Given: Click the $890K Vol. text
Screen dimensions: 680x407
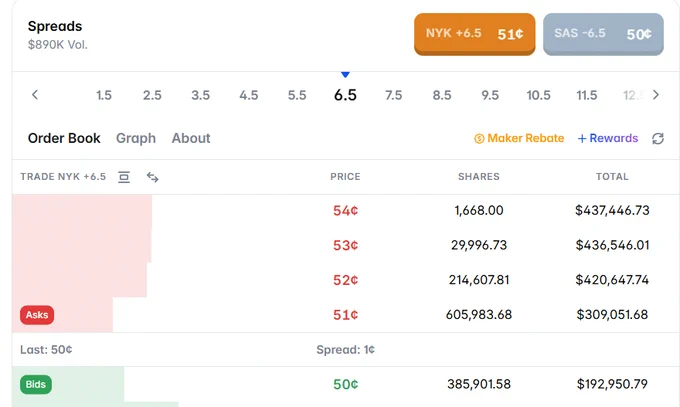Looking at the screenshot, I should pyautogui.click(x=58, y=45).
